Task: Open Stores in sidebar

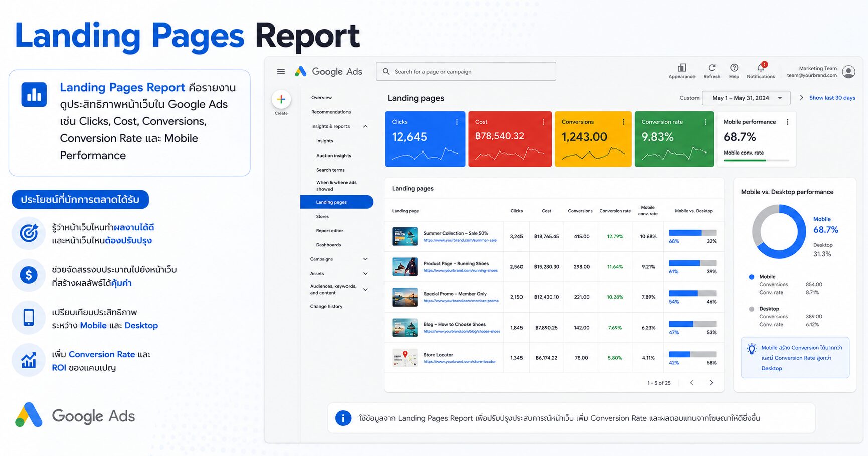Action: [x=322, y=217]
